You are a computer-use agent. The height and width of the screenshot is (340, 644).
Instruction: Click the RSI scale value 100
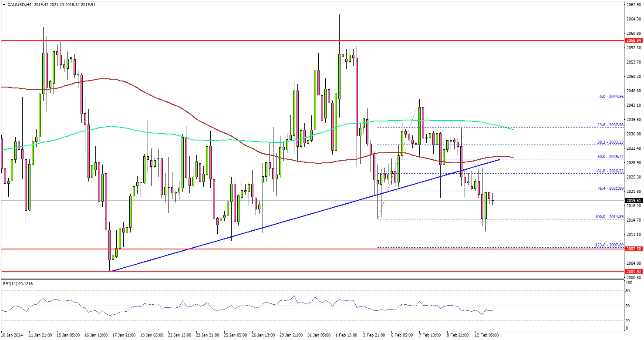[628, 283]
